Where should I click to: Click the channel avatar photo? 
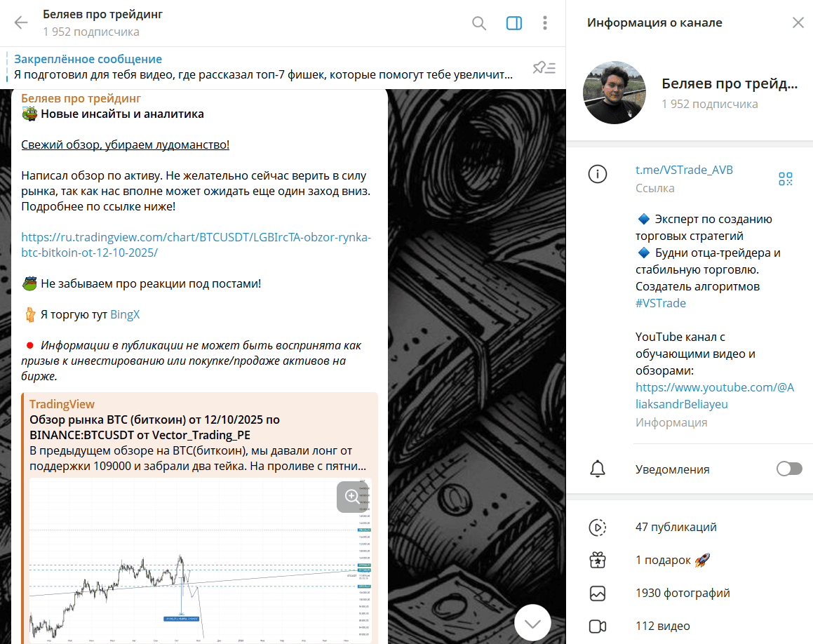(614, 93)
